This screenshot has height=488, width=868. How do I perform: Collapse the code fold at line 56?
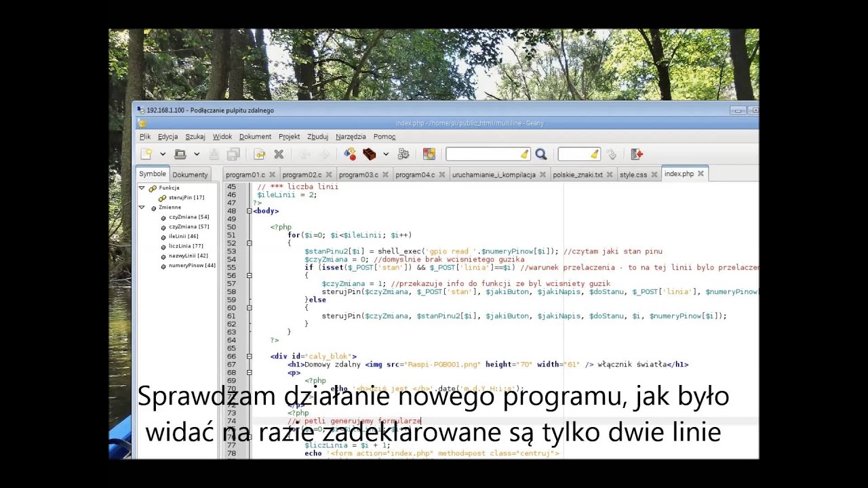click(250, 276)
